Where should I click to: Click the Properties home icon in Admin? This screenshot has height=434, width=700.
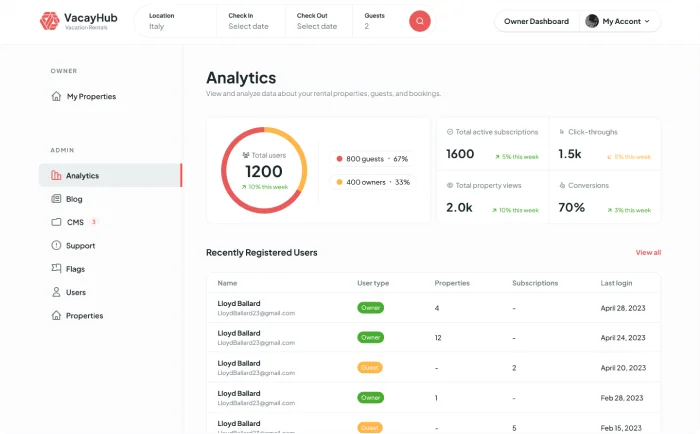pyautogui.click(x=56, y=316)
